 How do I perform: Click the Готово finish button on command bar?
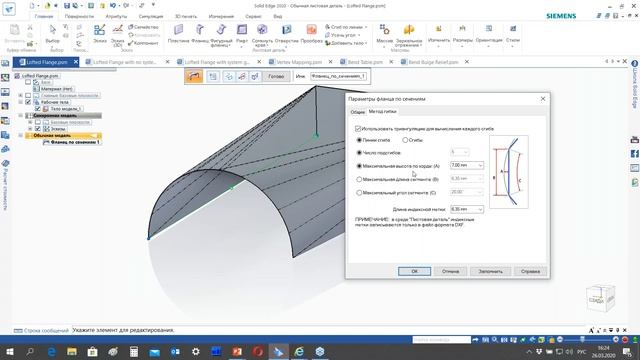276,76
